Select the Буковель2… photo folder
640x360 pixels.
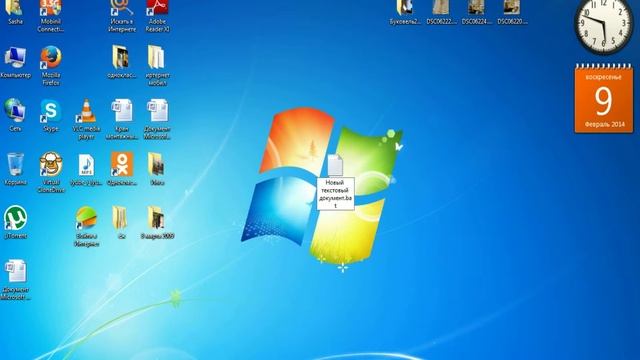coord(404,12)
